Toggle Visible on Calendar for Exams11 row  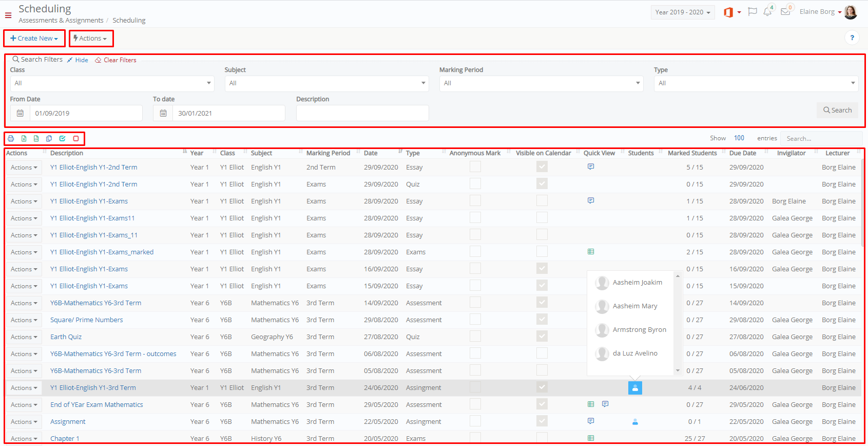[542, 217]
